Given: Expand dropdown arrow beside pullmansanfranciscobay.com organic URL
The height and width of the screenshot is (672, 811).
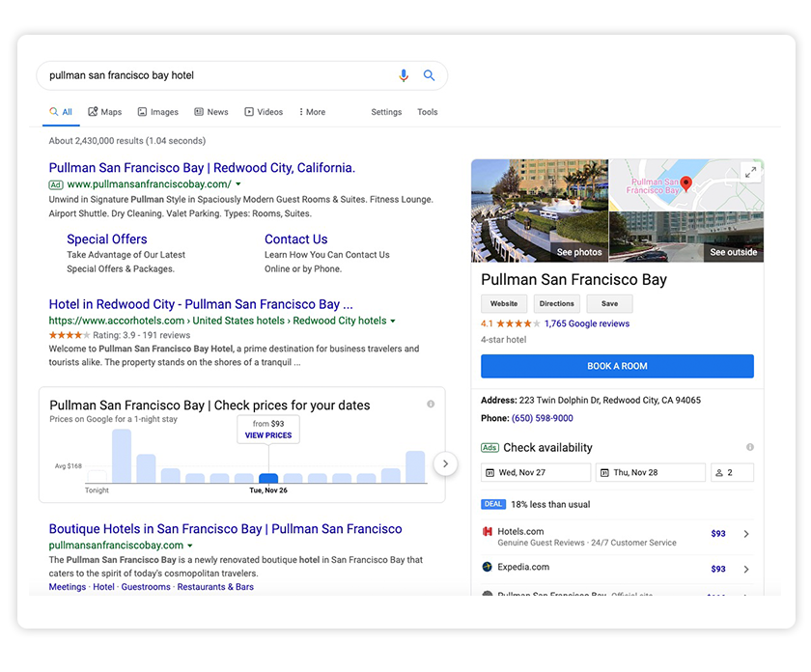Looking at the screenshot, I should (190, 546).
